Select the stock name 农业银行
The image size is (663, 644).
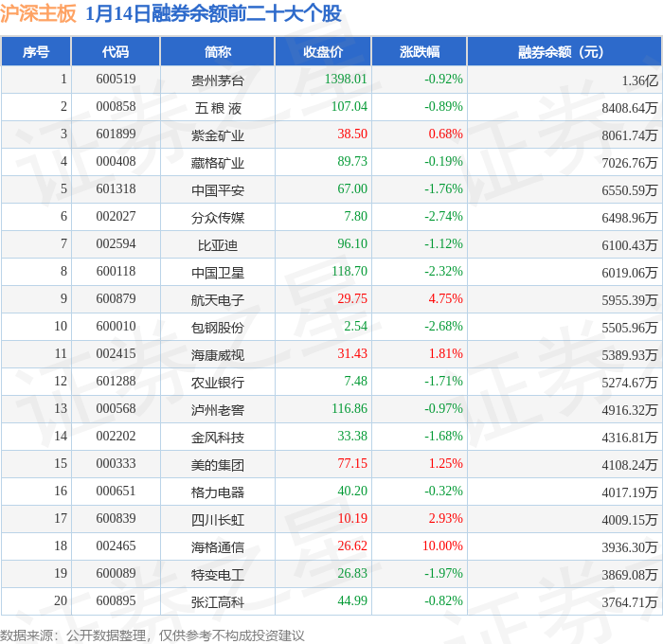[x=217, y=383]
